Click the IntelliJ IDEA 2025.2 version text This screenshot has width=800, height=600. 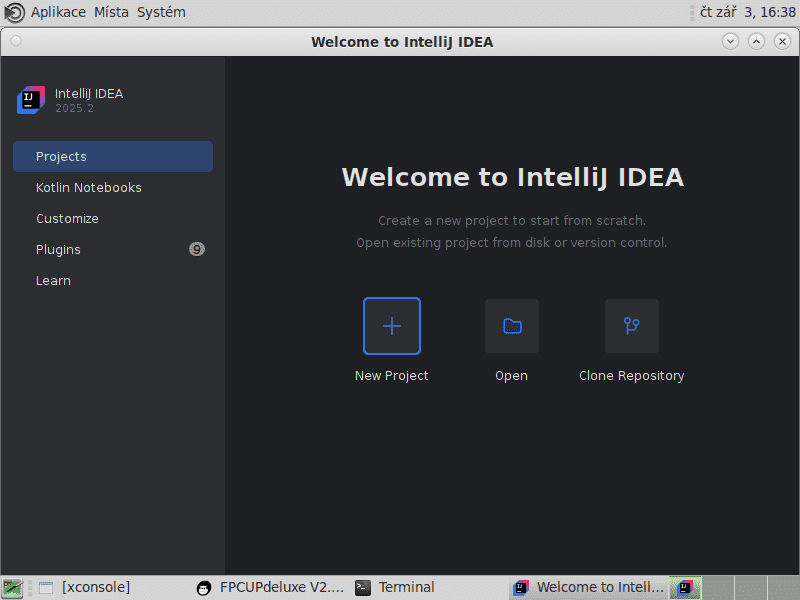pos(74,109)
